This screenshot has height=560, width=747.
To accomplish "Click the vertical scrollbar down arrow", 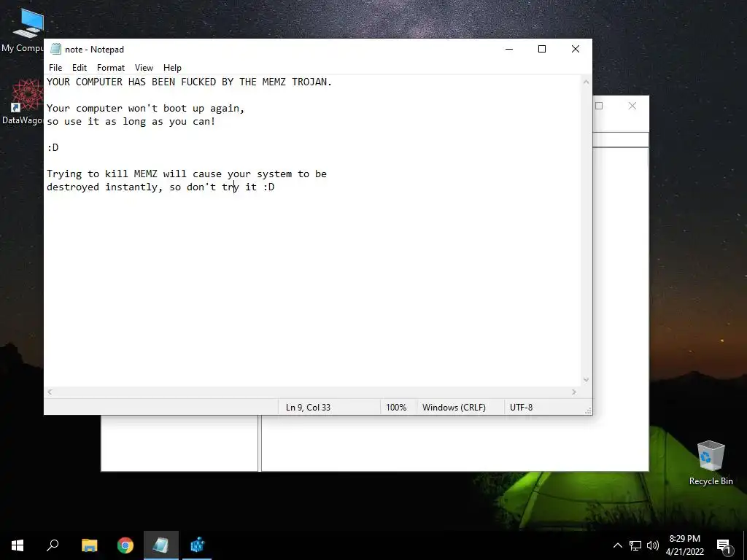I will [x=586, y=379].
